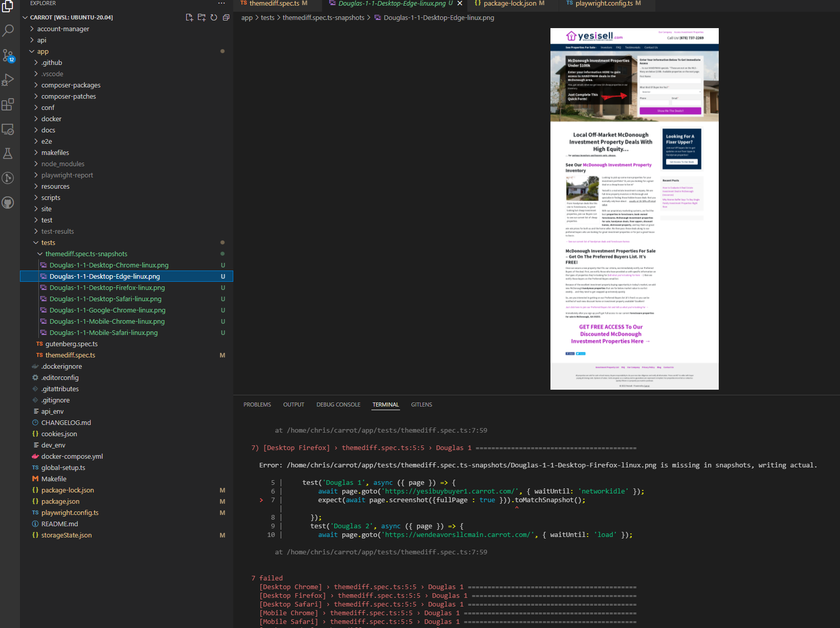Open the GITLENS panel tab
This screenshot has height=628, width=840.
(x=422, y=405)
